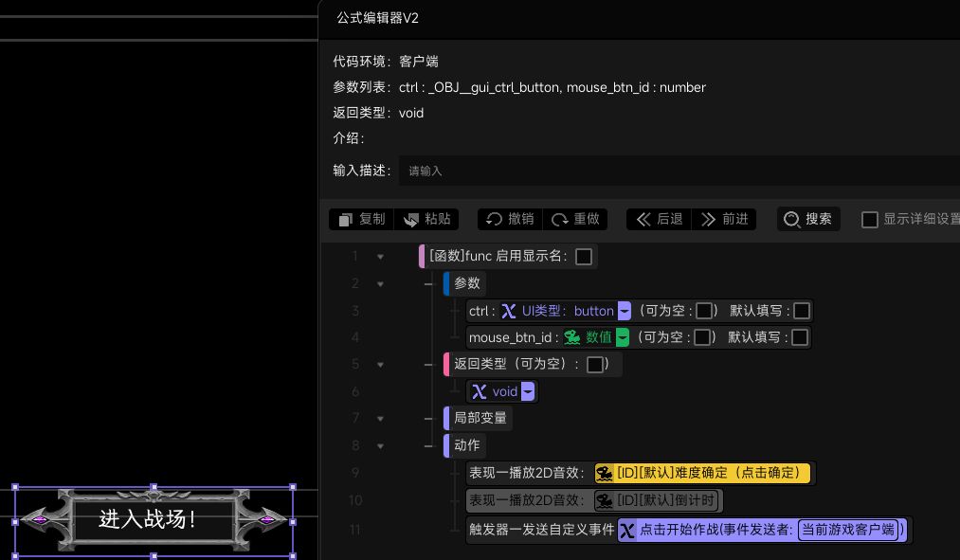Select the 参数 block
The width and height of the screenshot is (960, 560).
465,283
